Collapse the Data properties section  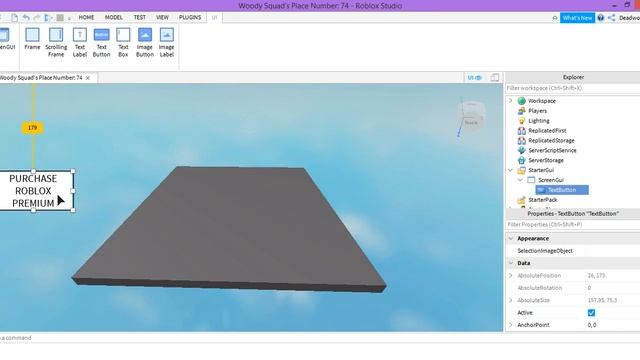510,263
